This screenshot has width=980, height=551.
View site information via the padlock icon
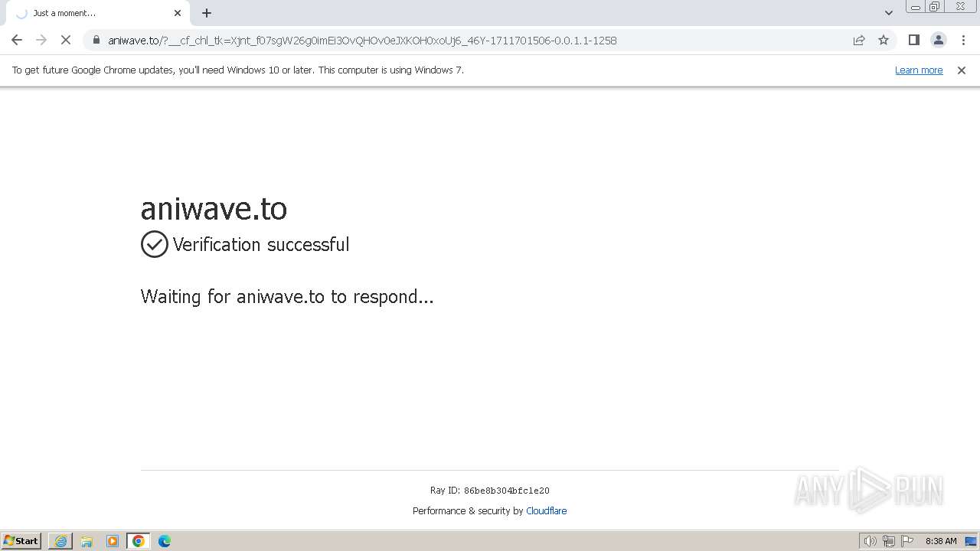[x=96, y=40]
